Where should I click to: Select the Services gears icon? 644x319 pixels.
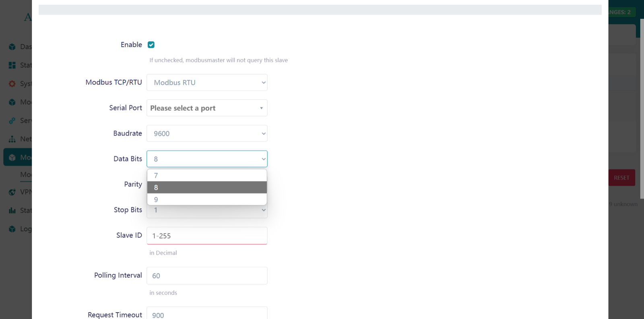[12, 120]
